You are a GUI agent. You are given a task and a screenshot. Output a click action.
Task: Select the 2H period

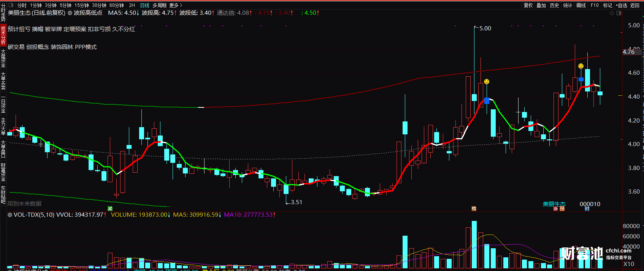pyautogui.click(x=132, y=5)
